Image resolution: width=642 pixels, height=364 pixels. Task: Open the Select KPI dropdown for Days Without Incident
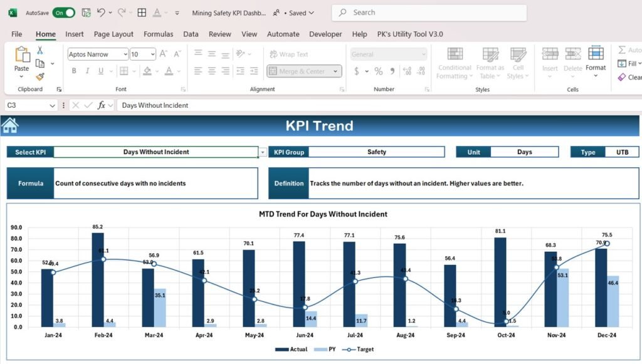[263, 152]
